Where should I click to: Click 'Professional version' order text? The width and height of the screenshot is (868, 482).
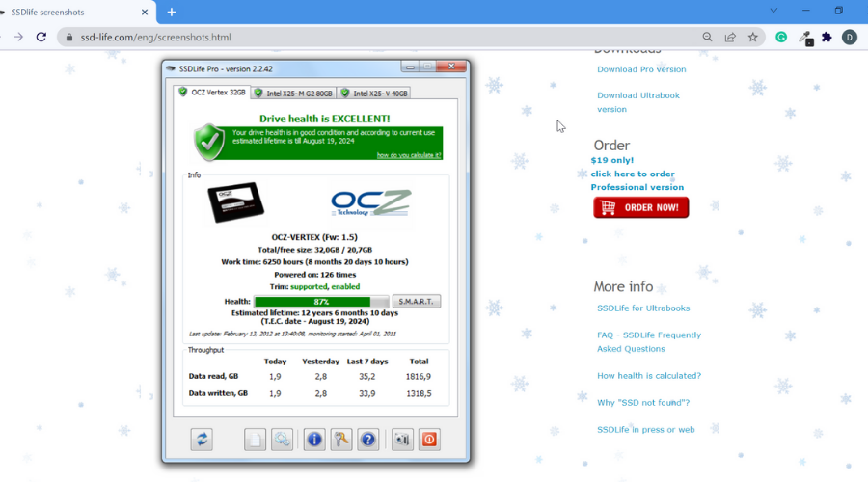[637, 187]
